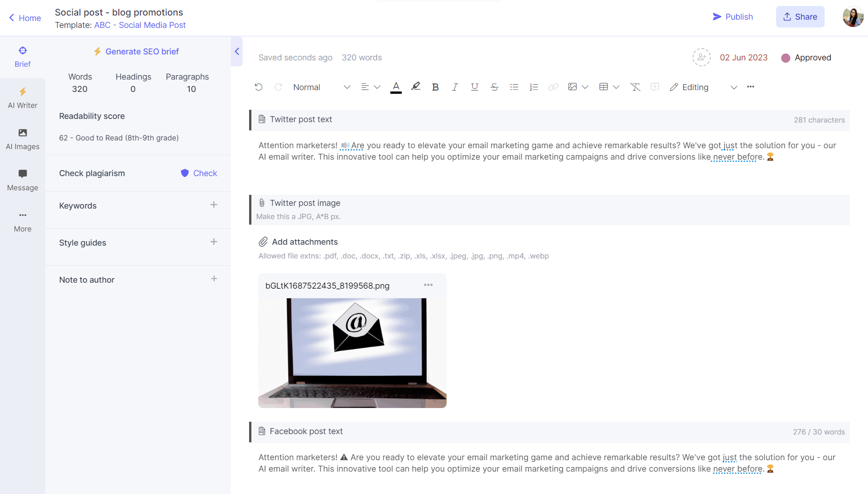Click Add attachments
This screenshot has width=868, height=494.
coord(298,242)
